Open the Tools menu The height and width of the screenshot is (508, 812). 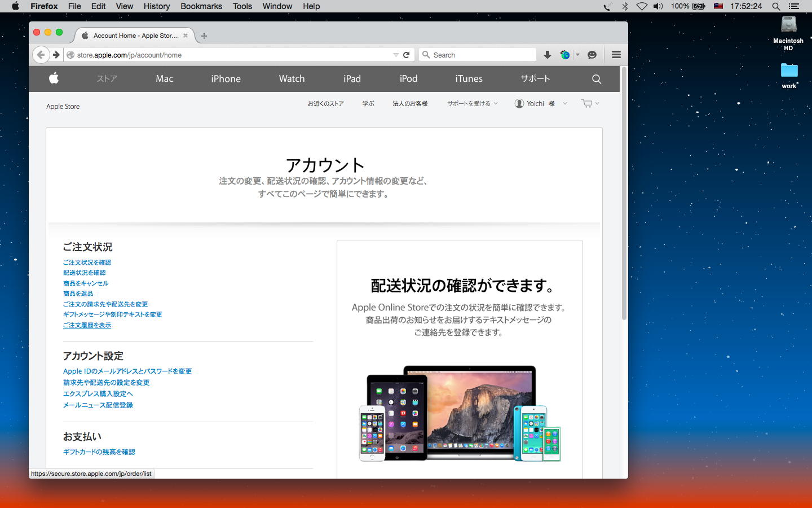point(242,6)
